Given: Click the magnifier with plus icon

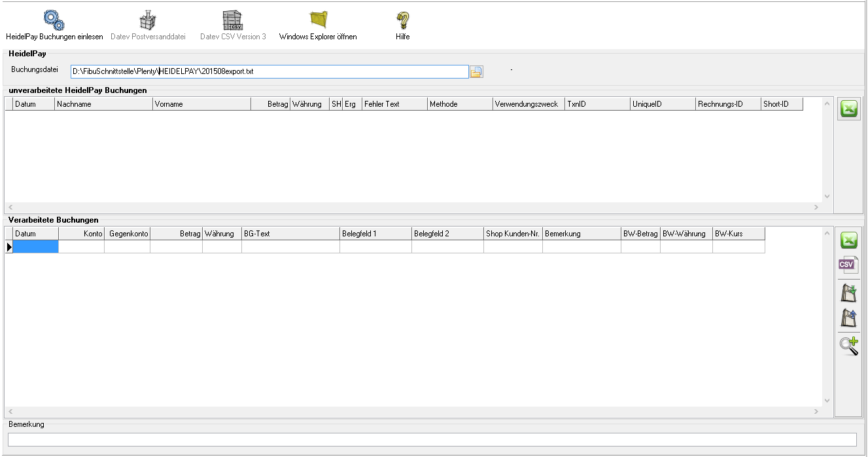Looking at the screenshot, I should 848,345.
